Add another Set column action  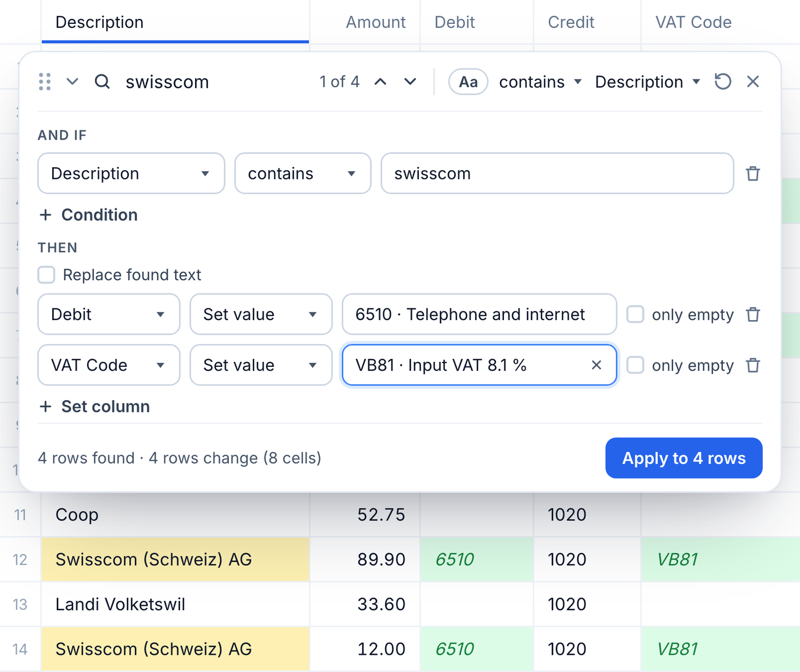click(95, 406)
